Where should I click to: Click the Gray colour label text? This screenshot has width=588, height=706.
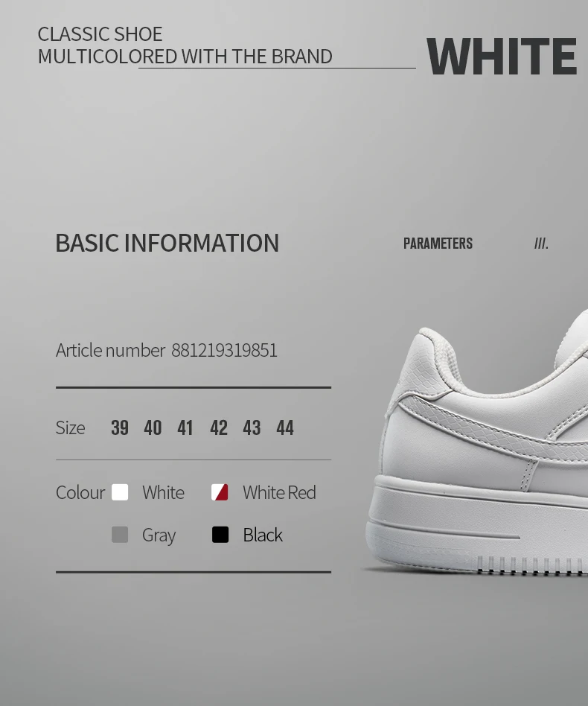coord(159,535)
